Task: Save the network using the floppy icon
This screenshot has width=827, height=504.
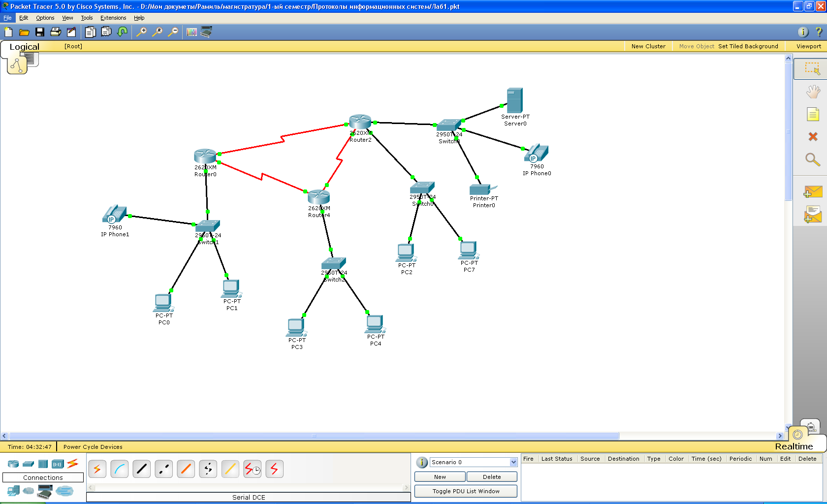Action: [40, 32]
